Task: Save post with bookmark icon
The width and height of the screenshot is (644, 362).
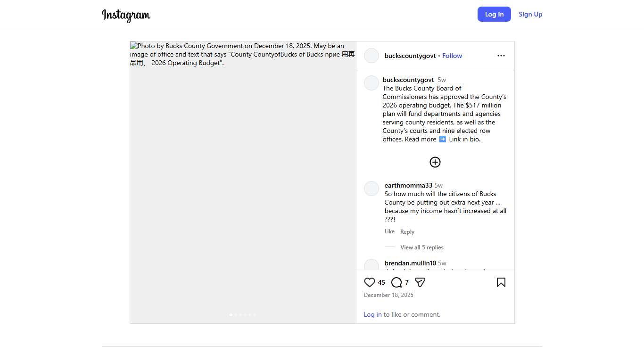Action: click(x=501, y=282)
